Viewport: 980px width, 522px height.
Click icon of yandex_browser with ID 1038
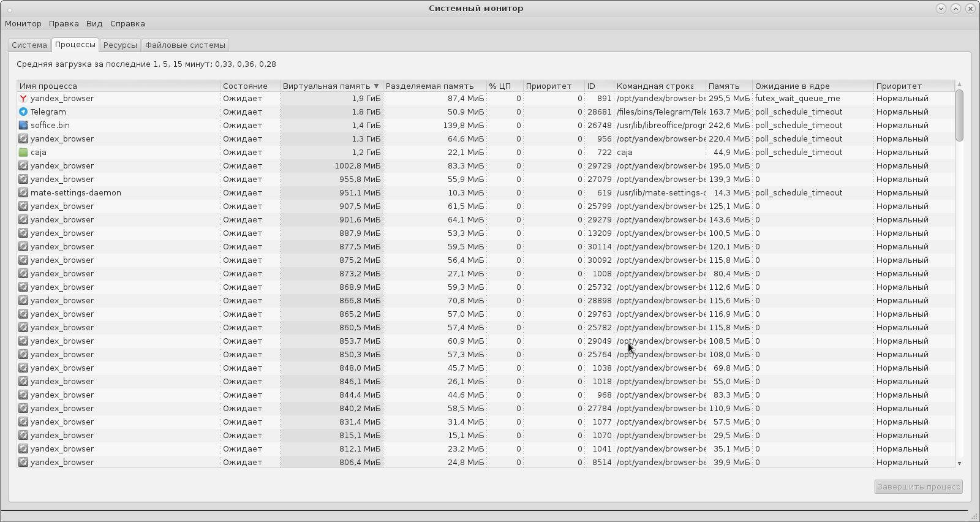point(23,368)
